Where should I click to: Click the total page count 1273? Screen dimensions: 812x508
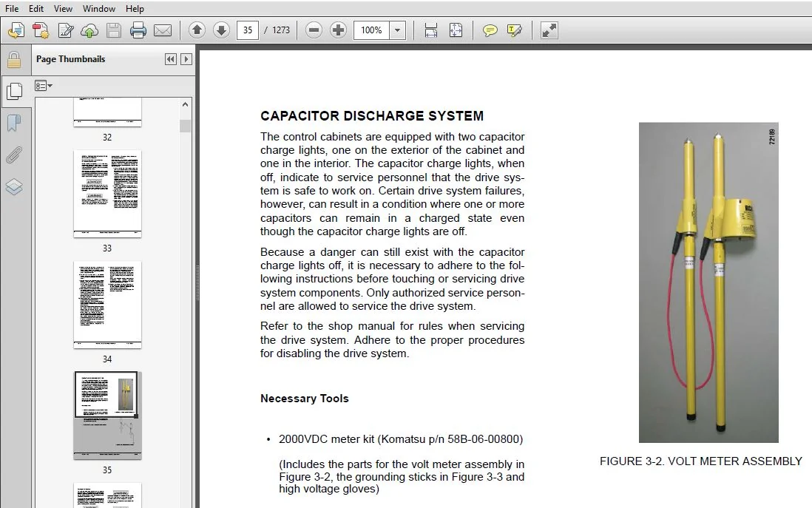(281, 30)
